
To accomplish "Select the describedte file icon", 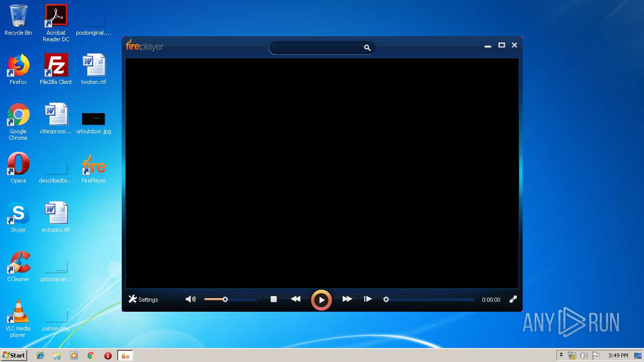I will tap(56, 173).
